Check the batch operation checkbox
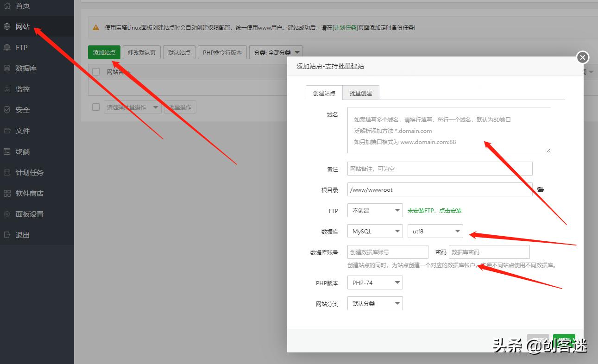 coord(96,107)
